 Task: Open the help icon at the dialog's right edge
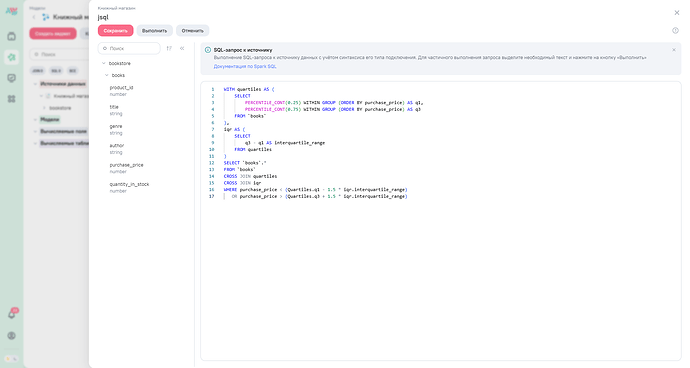click(x=675, y=30)
